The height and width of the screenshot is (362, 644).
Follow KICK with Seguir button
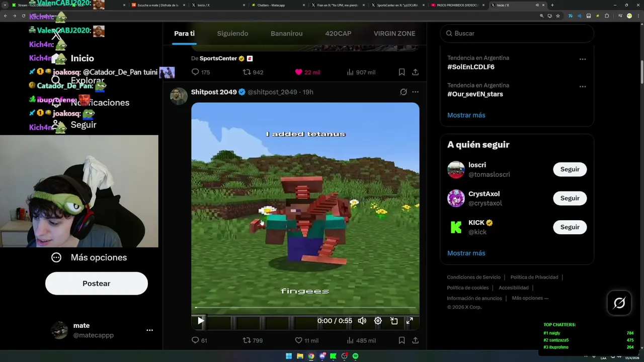pyautogui.click(x=570, y=227)
